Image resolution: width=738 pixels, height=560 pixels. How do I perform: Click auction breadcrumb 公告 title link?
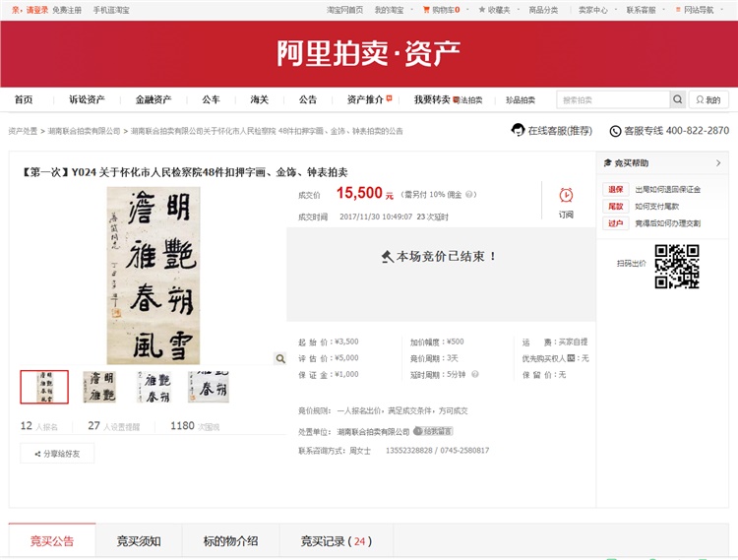pos(267,131)
